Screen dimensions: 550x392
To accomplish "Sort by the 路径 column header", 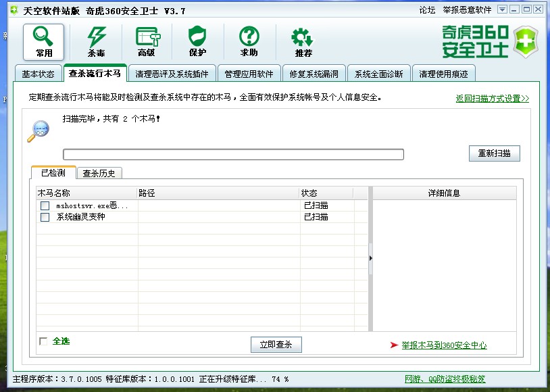I will tap(218, 193).
